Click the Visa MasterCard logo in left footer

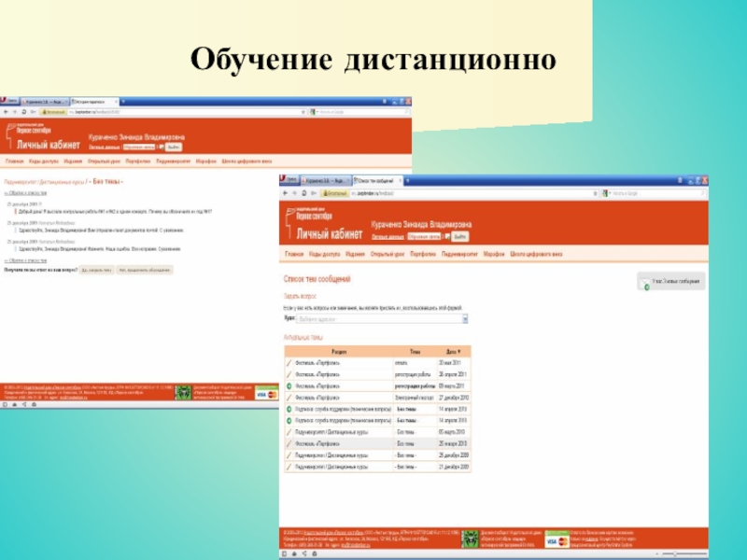coord(266,395)
